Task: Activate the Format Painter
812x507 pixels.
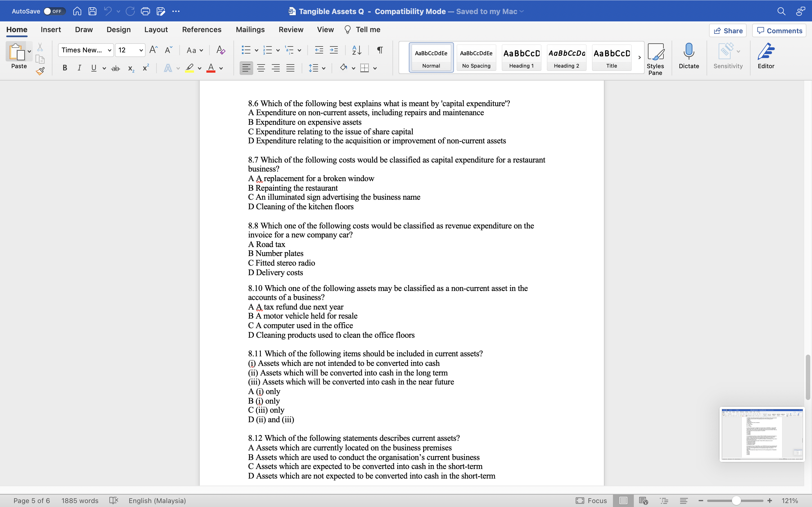Action: [40, 71]
